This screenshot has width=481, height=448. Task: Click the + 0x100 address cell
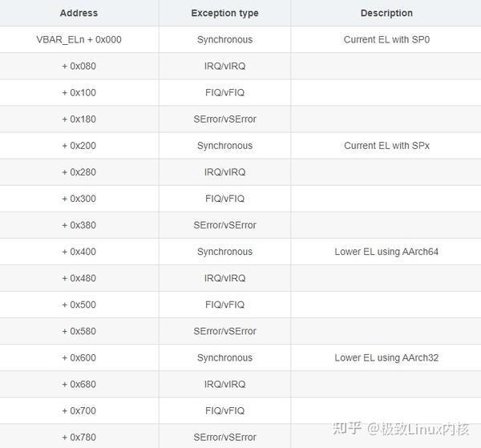point(79,92)
